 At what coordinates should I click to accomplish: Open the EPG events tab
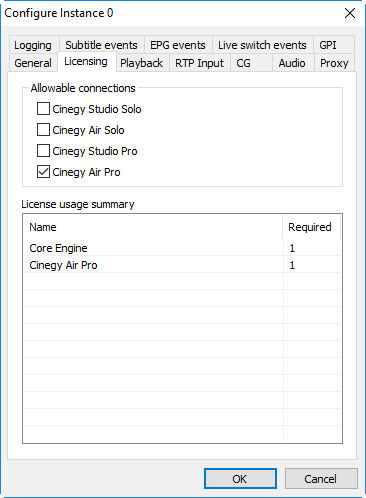point(178,45)
